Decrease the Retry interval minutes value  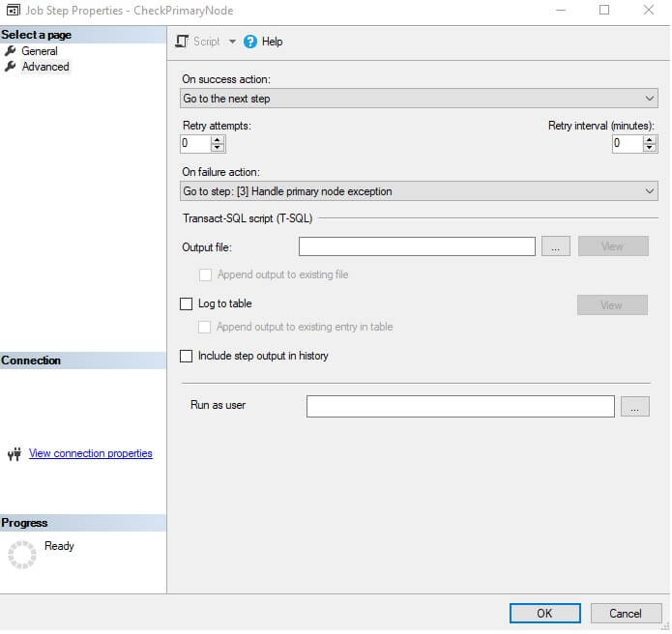point(650,148)
